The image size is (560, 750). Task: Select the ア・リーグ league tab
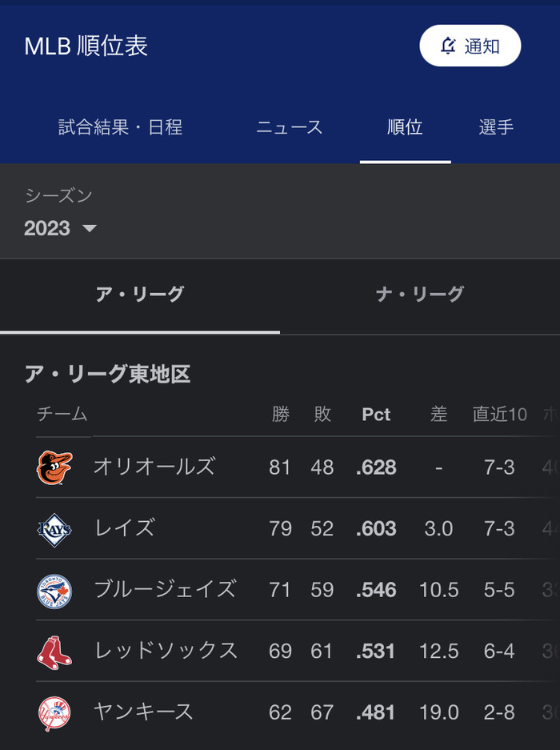click(140, 295)
